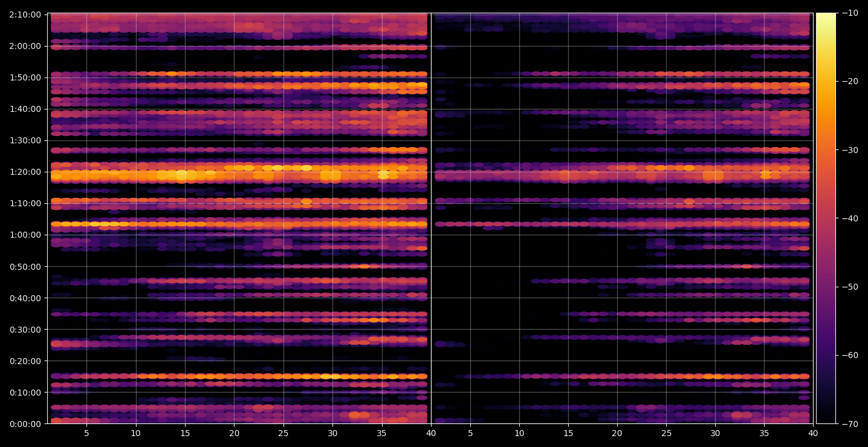Pick x-axis tick 30 under right heatmap
Image resolution: width=868 pixels, height=447 pixels.
point(715,433)
